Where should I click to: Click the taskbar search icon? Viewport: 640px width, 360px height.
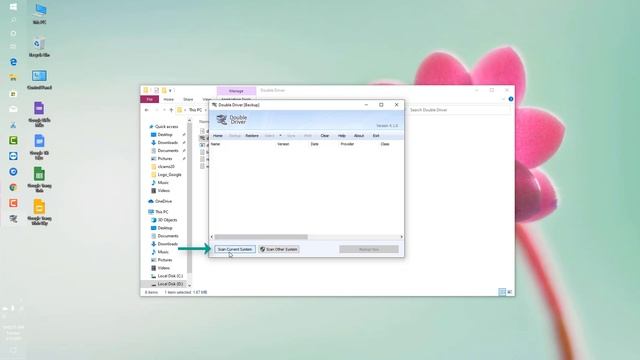[x=13, y=20]
